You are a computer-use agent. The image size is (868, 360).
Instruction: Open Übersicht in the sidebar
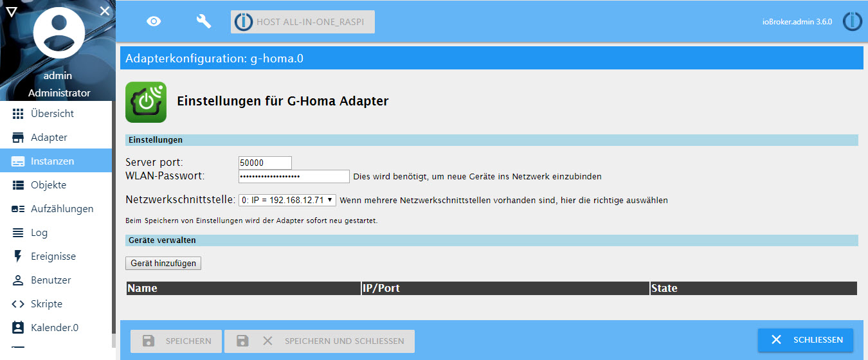pos(56,114)
